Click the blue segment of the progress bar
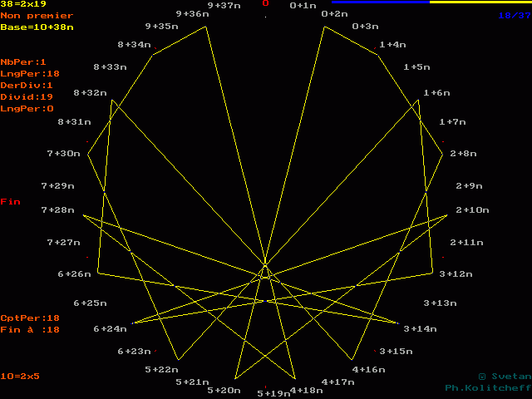 coord(380,2)
